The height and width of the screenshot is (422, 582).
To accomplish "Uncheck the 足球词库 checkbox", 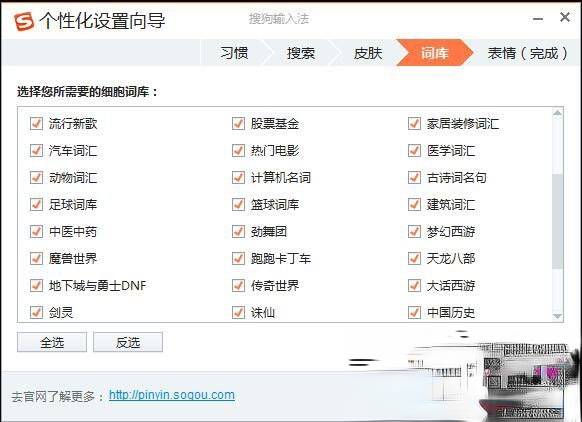I will 36,204.
